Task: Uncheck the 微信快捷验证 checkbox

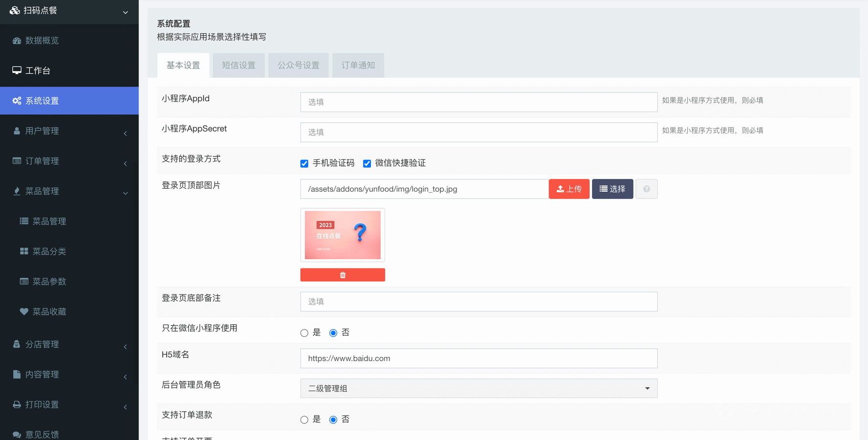Action: tap(367, 163)
